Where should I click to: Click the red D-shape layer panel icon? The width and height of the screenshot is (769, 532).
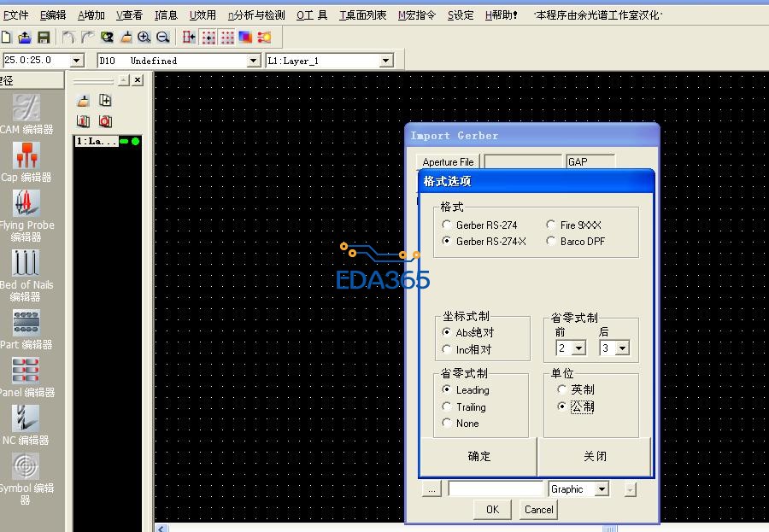tap(84, 121)
